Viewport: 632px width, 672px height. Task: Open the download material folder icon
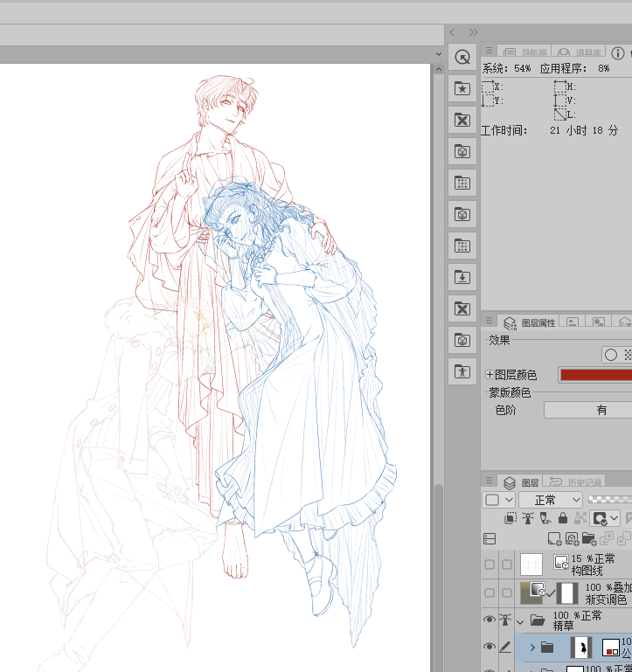tap(462, 277)
